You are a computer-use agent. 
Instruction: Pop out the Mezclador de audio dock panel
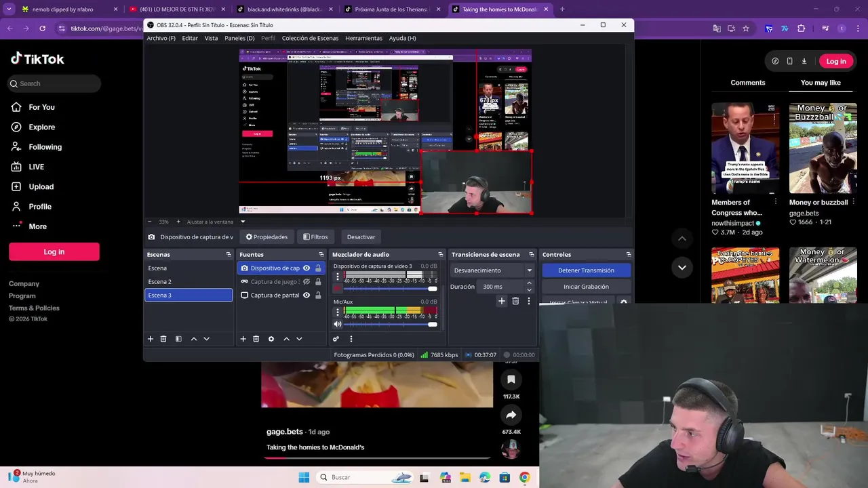coord(441,255)
